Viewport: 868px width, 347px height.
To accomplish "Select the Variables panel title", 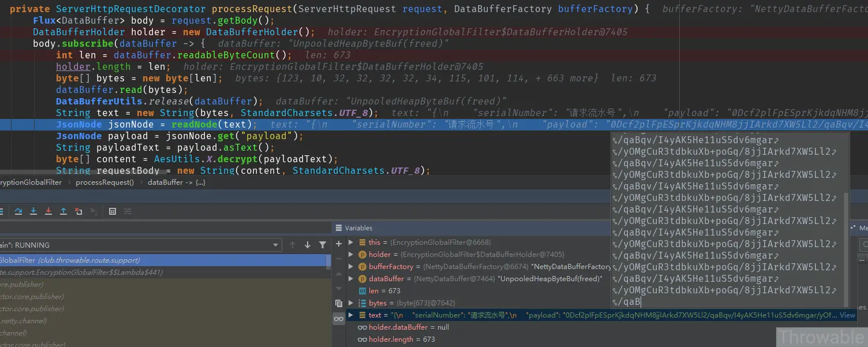I will (358, 228).
